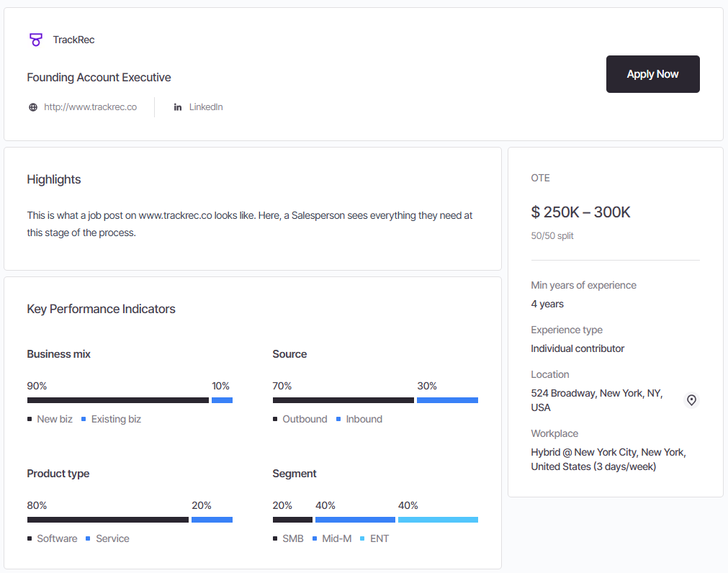Open map via location pin icon
The image size is (728, 573).
(x=691, y=400)
